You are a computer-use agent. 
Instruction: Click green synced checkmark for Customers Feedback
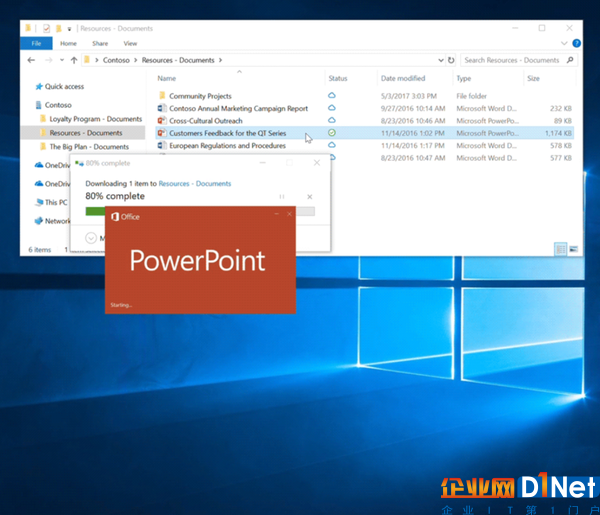332,133
